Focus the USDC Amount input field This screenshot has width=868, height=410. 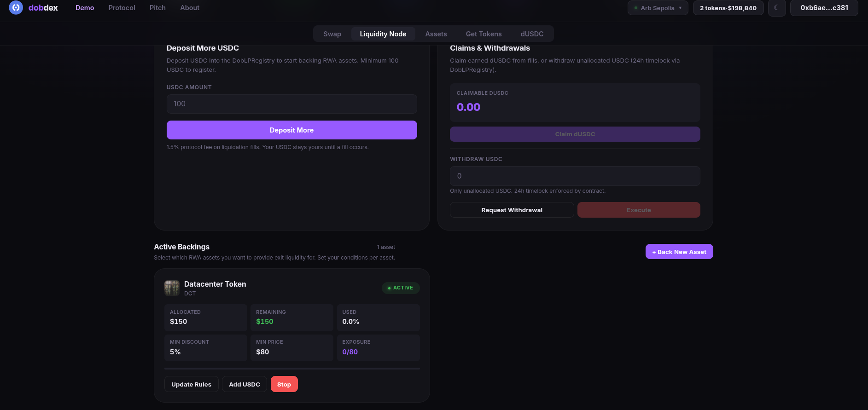(291, 104)
